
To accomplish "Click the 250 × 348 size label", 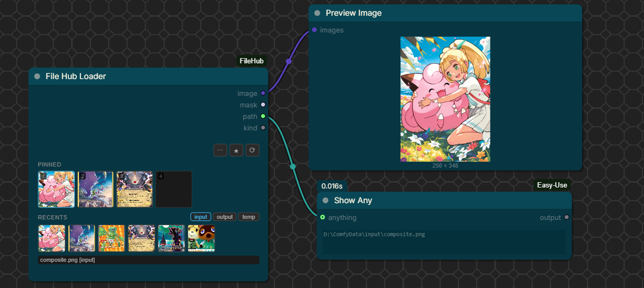I will [445, 165].
